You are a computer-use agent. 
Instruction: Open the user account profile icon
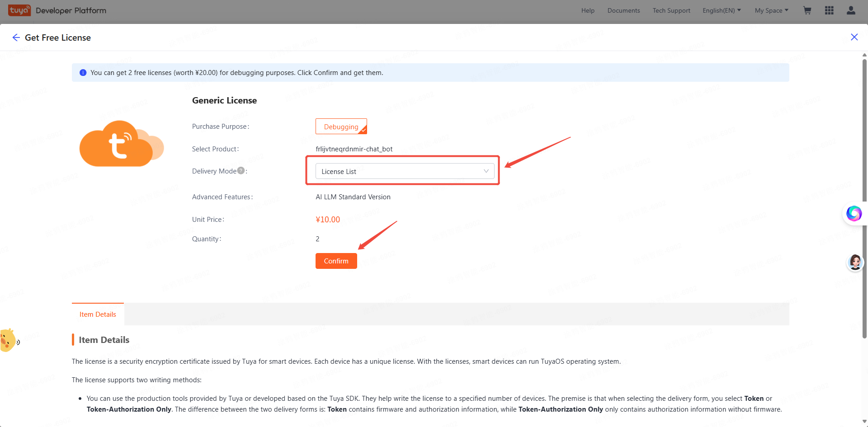click(851, 10)
